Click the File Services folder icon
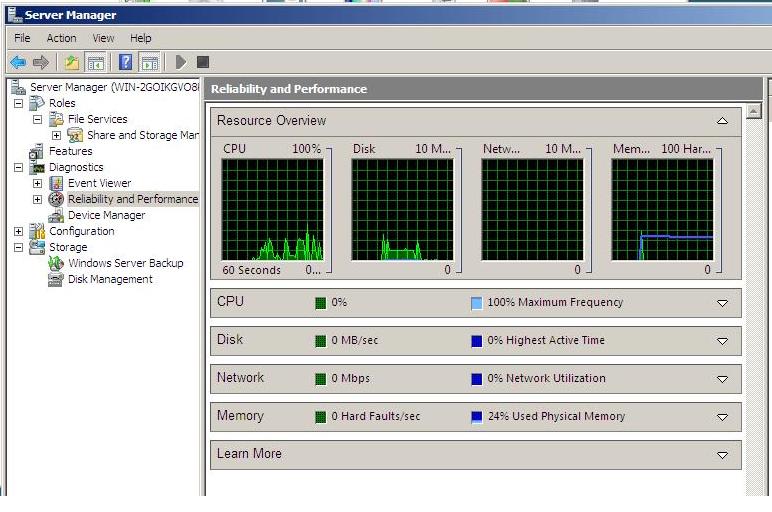This screenshot has height=512, width=772. pyautogui.click(x=56, y=119)
